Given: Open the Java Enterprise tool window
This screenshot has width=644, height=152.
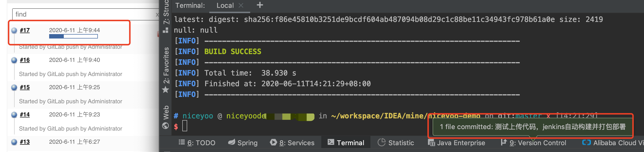Looking at the screenshot, I should (457, 143).
